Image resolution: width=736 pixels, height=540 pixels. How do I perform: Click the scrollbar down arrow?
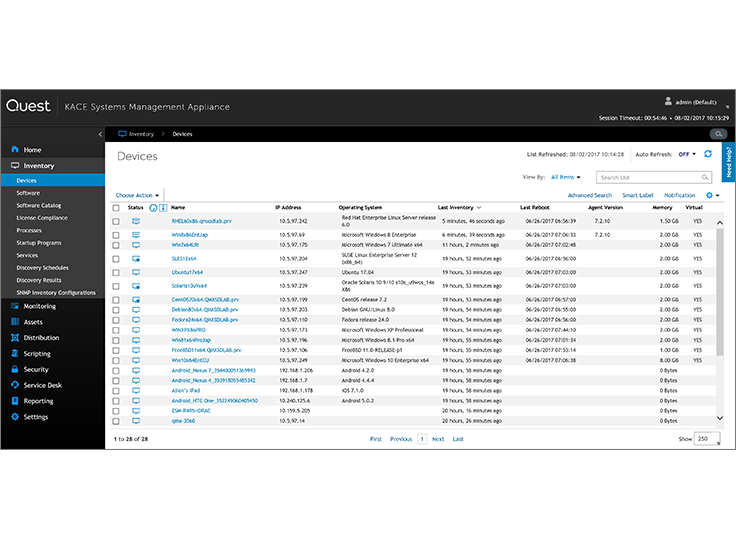point(720,418)
